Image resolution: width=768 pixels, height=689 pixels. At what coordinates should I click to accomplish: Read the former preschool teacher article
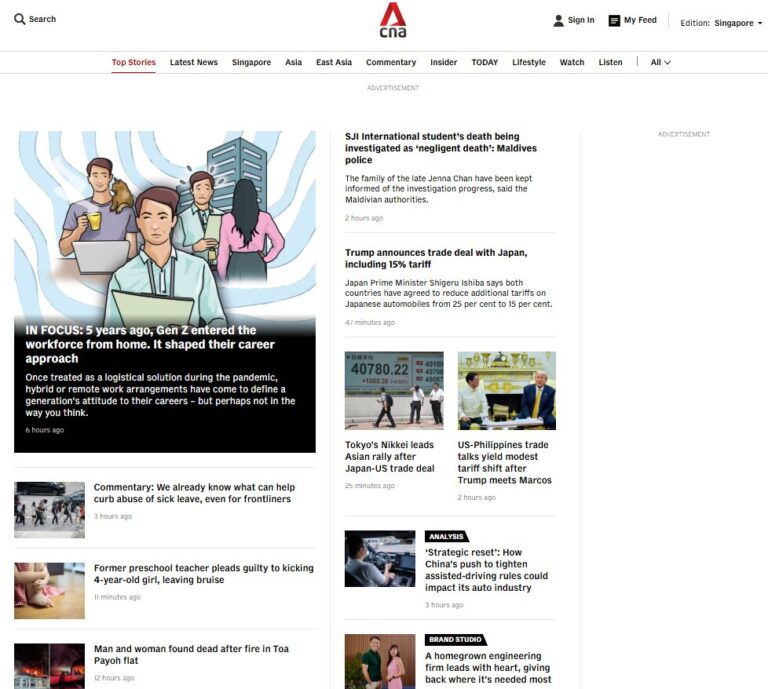pyautogui.click(x=203, y=573)
